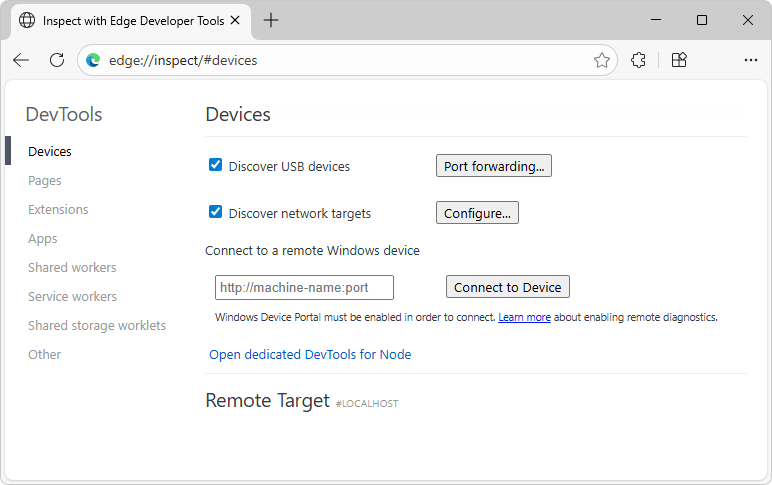The width and height of the screenshot is (772, 485).
Task: Open Settings and more ellipsis menu
Action: (x=751, y=60)
